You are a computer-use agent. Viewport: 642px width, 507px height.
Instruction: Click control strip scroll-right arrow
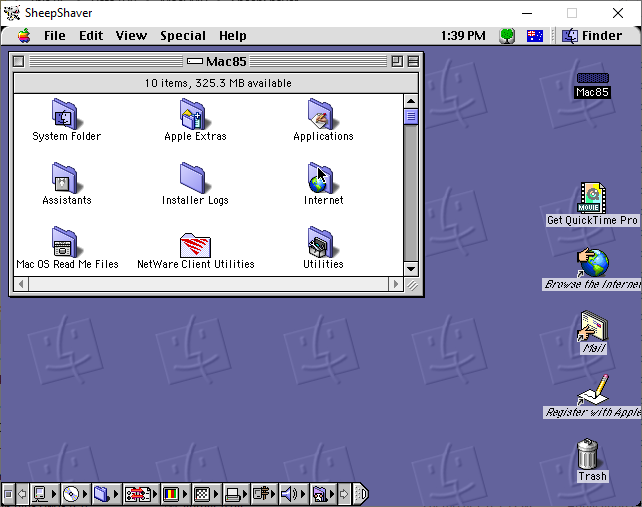pos(344,494)
